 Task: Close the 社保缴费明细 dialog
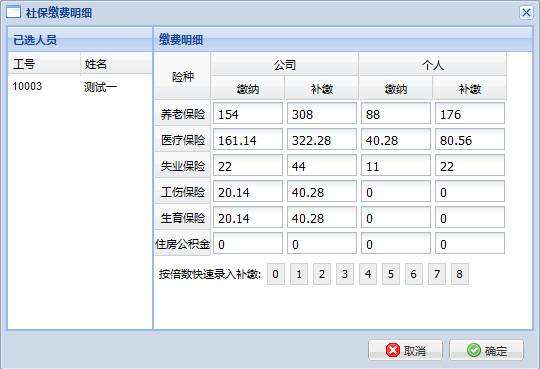pyautogui.click(x=526, y=13)
